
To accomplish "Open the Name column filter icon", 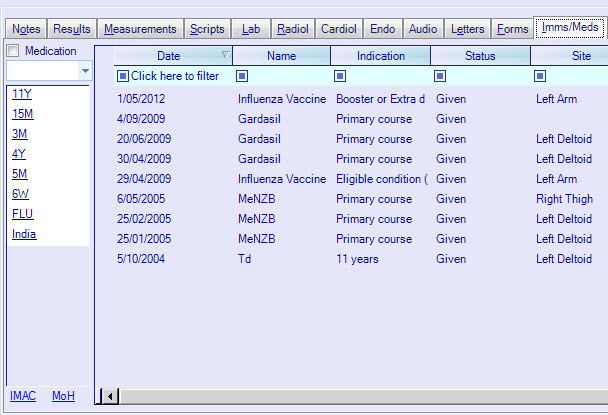I will point(242,76).
